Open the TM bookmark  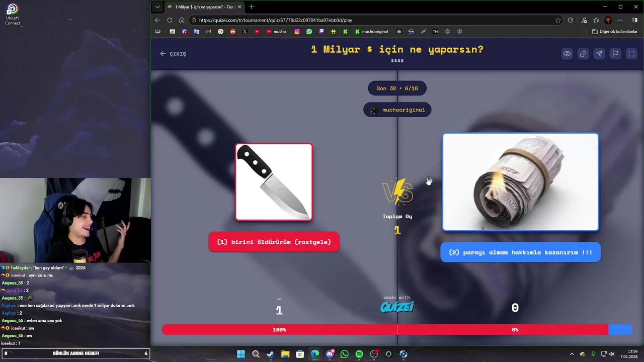pos(435,31)
